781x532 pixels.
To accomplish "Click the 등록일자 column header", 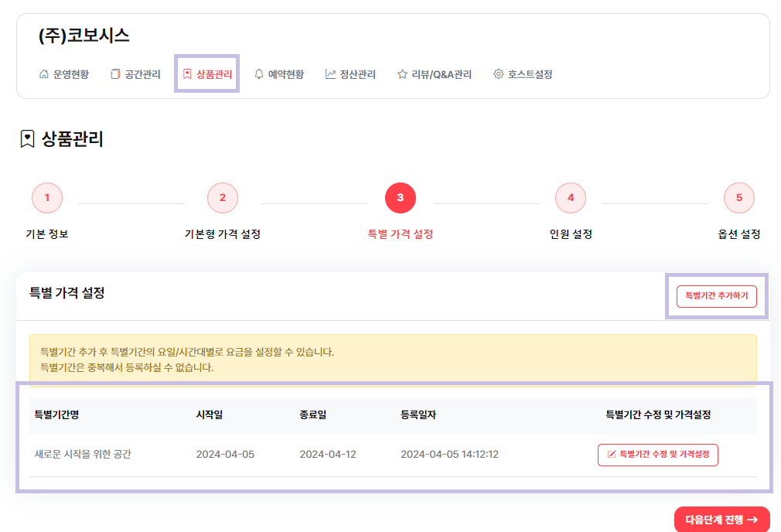I will (418, 415).
